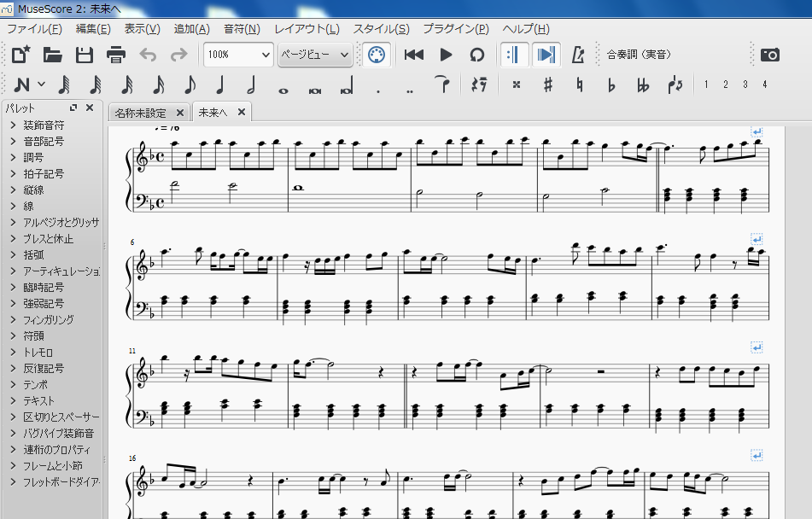Screen dimensions: 812x519
Task: Print the score with the printer icon
Action: click(116, 55)
